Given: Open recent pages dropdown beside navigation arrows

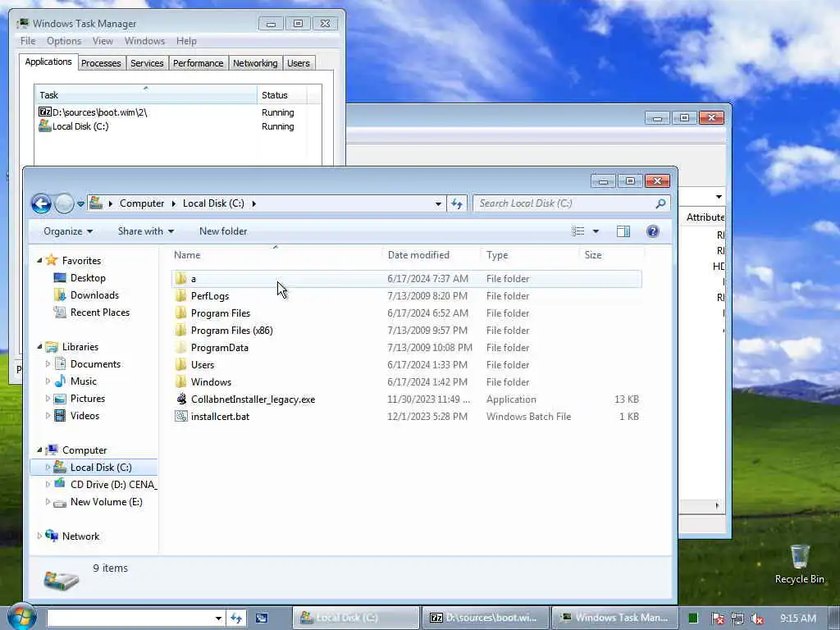Looking at the screenshot, I should (x=80, y=204).
